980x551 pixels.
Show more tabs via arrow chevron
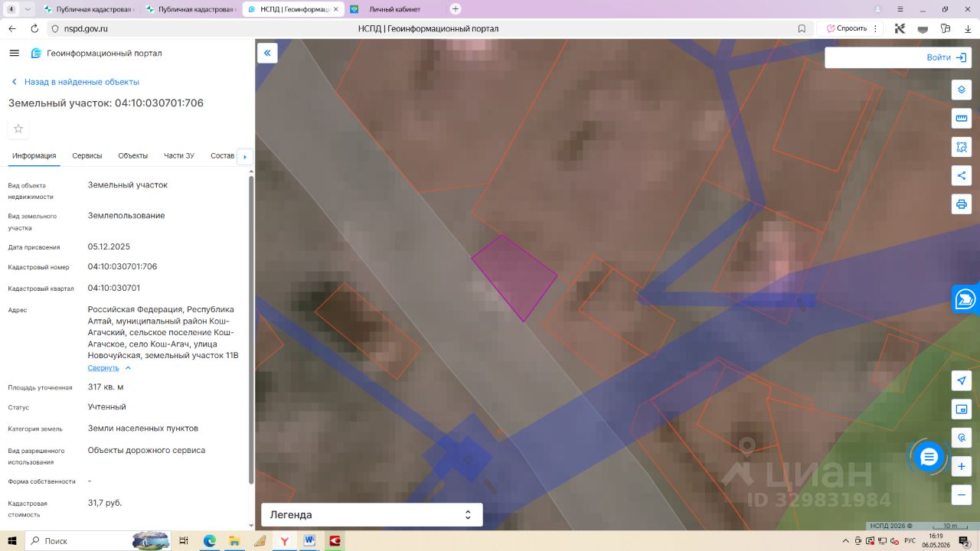point(245,156)
